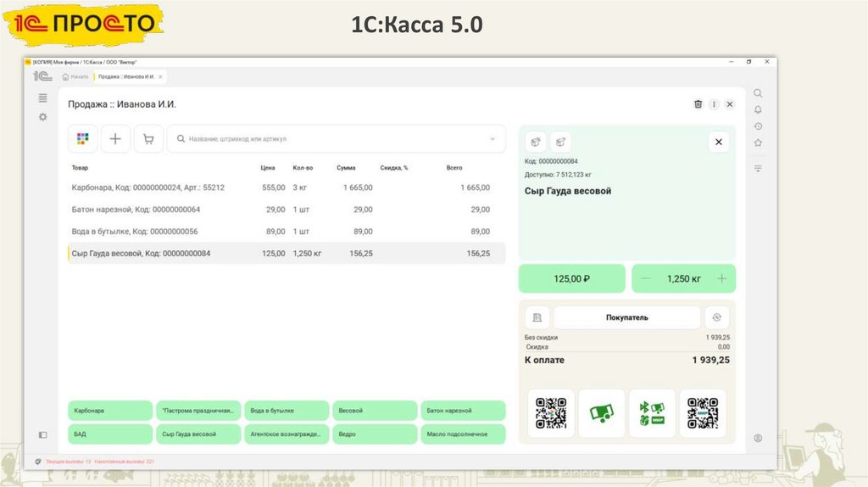Screen dimensions: 868x487
Task: Click the 3 кг quantity cell
Action: [300, 188]
